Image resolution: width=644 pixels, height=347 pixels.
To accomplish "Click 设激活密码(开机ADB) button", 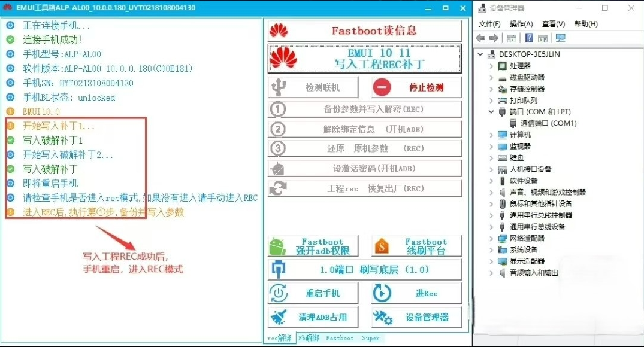I will click(365, 169).
